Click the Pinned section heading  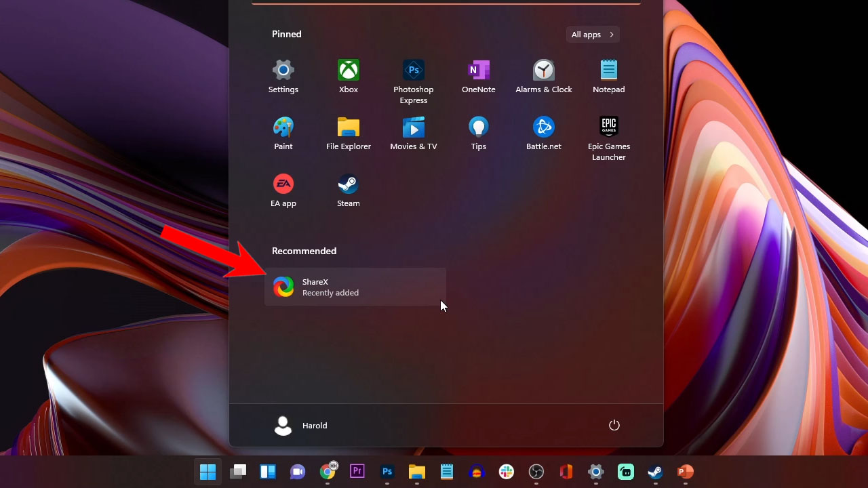point(287,34)
